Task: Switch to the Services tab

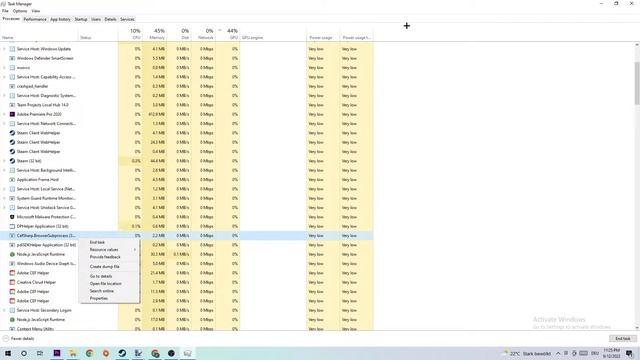Action: point(127,19)
